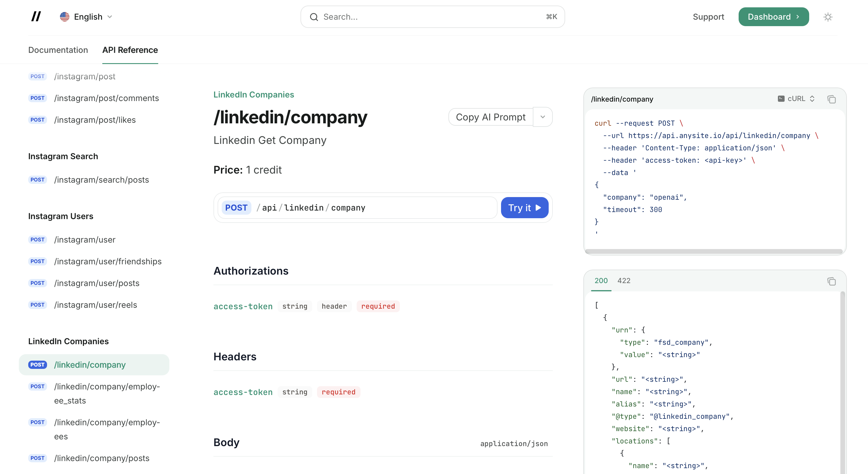The width and height of the screenshot is (868, 474).
Task: Click the search magnifier icon
Action: [314, 16]
